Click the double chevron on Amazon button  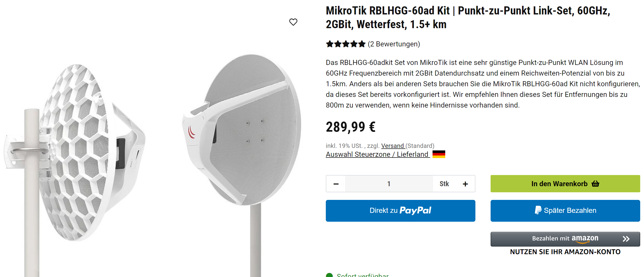626,239
